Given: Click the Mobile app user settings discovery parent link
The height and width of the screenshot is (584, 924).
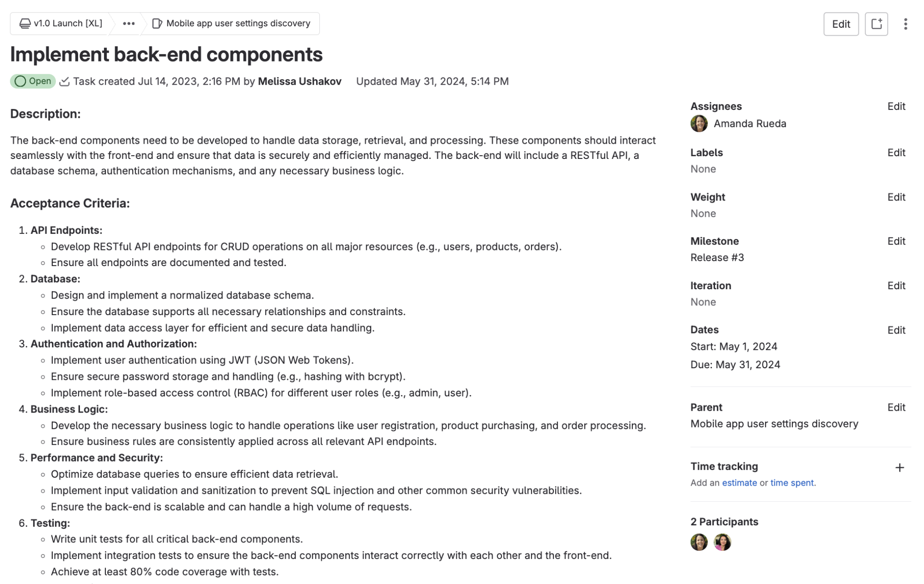Looking at the screenshot, I should 774,424.
